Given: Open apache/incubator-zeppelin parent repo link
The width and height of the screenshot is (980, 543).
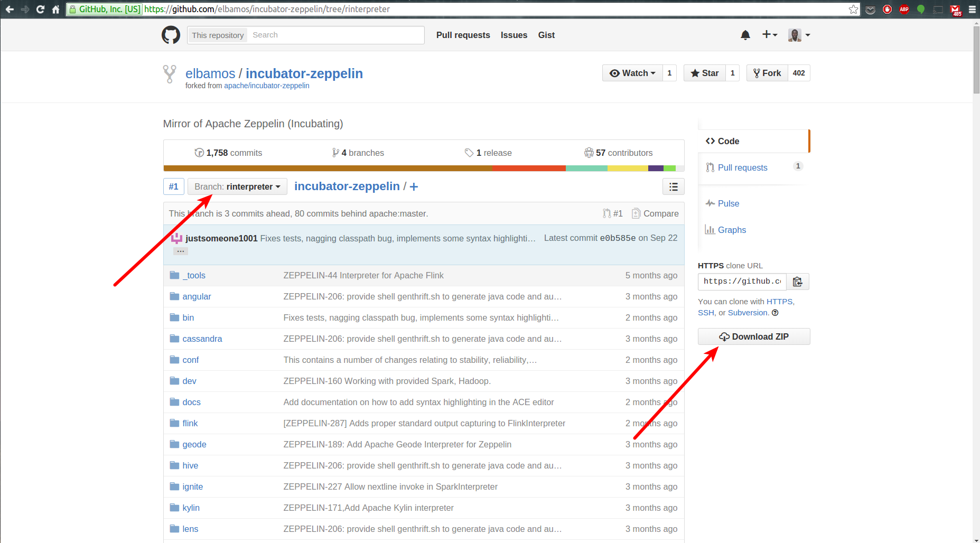Looking at the screenshot, I should 267,86.
